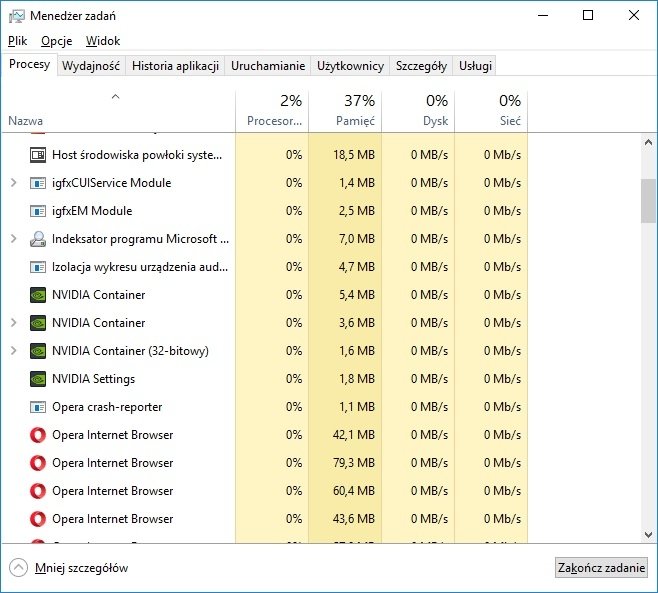Click the 2,5 MB memory value
The width and height of the screenshot is (658, 593).
357,211
